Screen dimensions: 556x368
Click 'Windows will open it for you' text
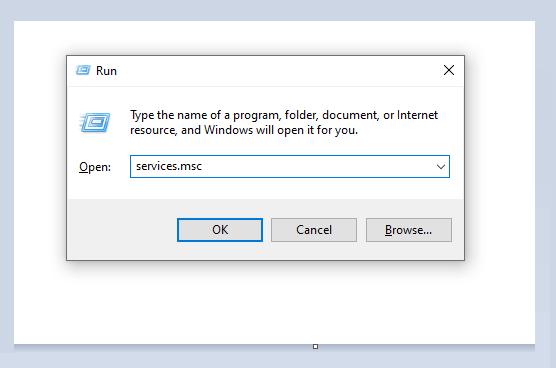point(281,130)
